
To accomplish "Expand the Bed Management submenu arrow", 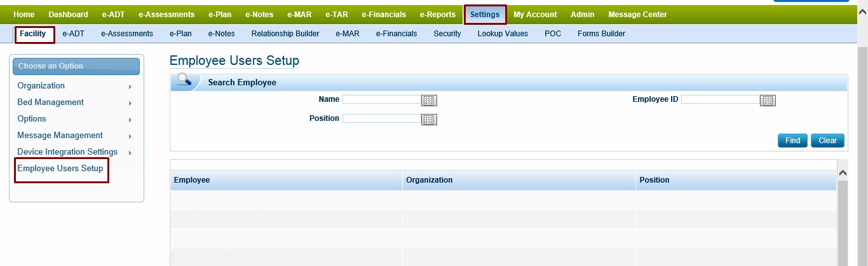I will [130, 103].
